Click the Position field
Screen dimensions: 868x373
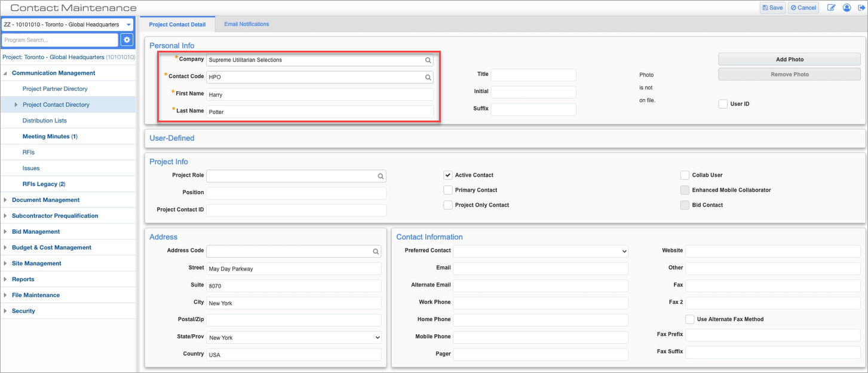[x=296, y=193]
